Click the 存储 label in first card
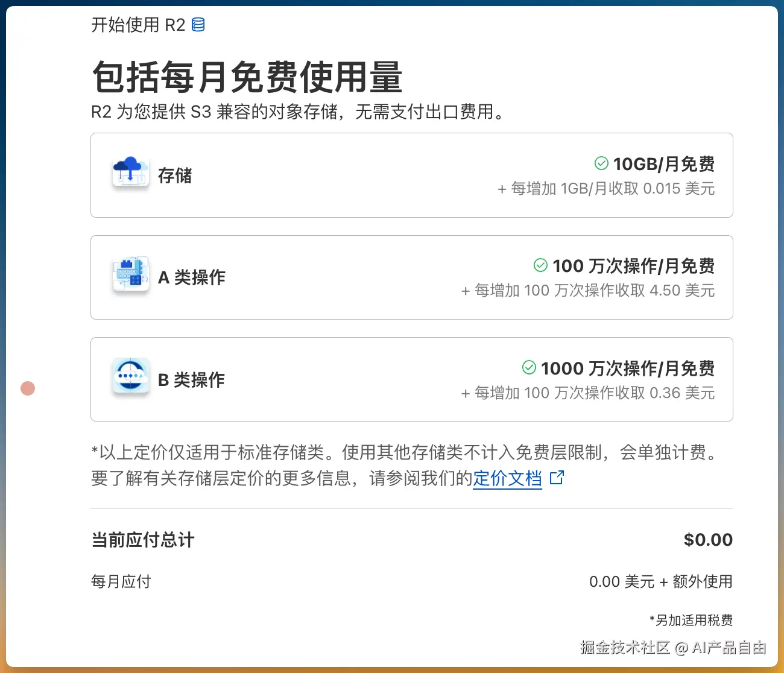The height and width of the screenshot is (673, 784). point(175,175)
